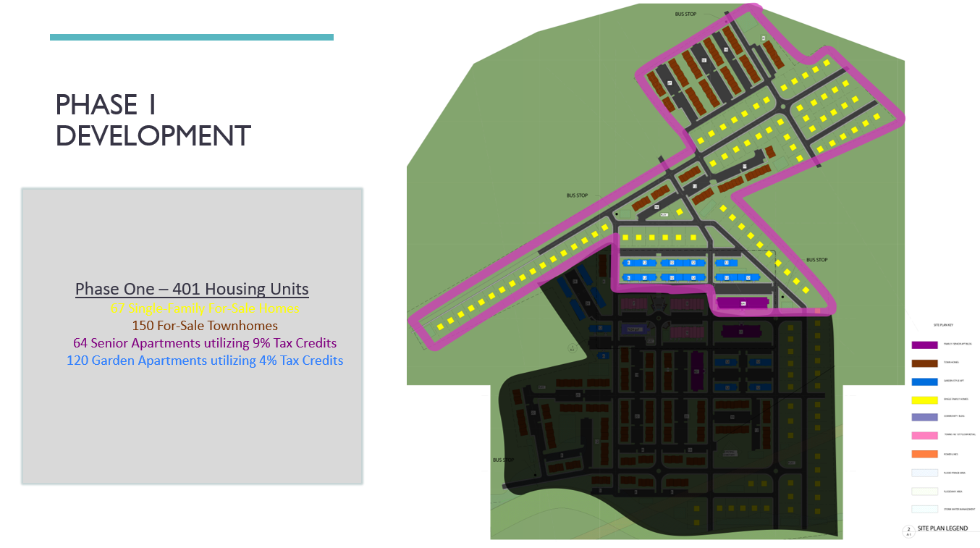980x548 pixels.
Task: Select the '120 Garden Apartments utilizing 4% Tax Credits' line
Action: [x=205, y=361]
